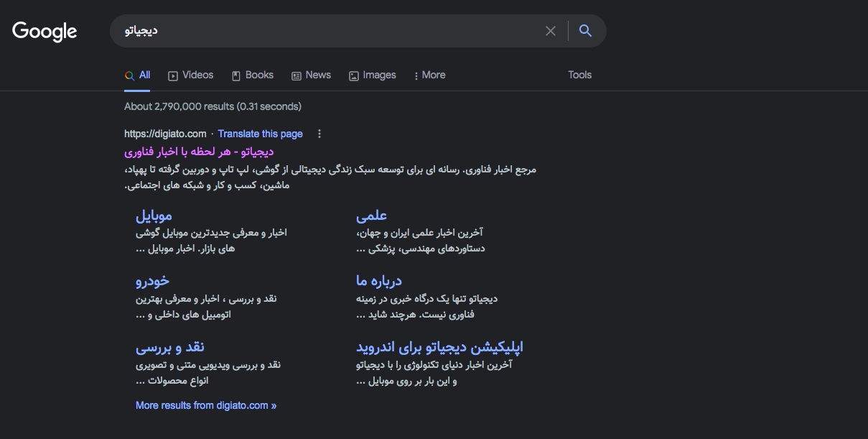The height and width of the screenshot is (439, 868).
Task: Click the description اخبار و معرفی جدیدترین موبایل گوشی
Action: 211,241
